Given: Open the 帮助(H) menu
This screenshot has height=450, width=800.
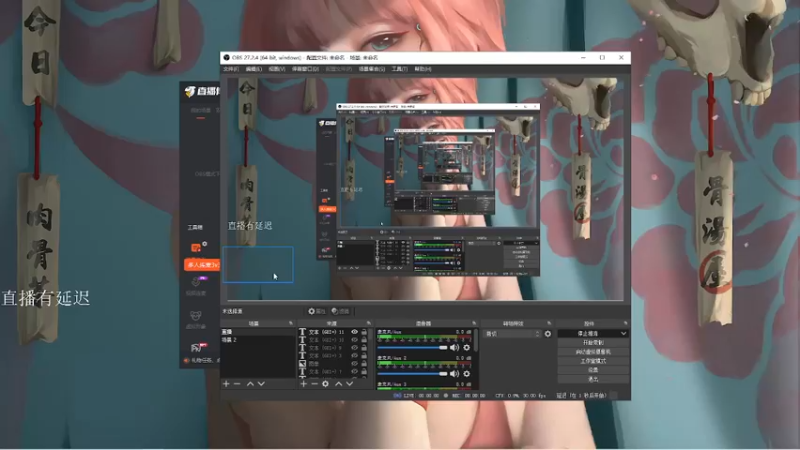Looking at the screenshot, I should pyautogui.click(x=423, y=69).
